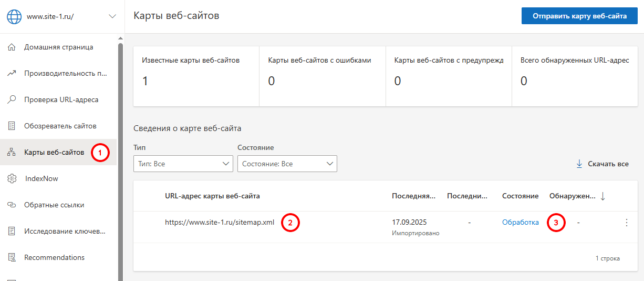
Task: Click the Обработка status link
Action: pyautogui.click(x=520, y=223)
